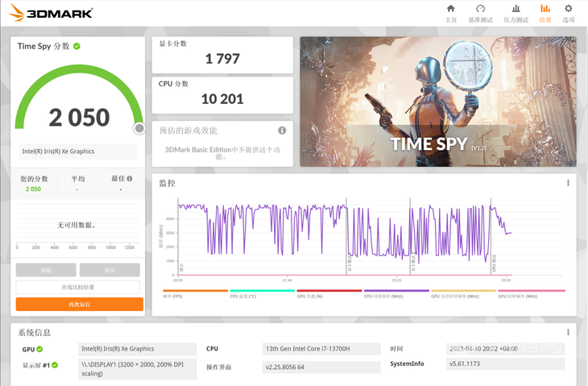Click the green check next to 显示屏 #1
Image resolution: width=588 pixels, height=386 pixels.
(55, 365)
